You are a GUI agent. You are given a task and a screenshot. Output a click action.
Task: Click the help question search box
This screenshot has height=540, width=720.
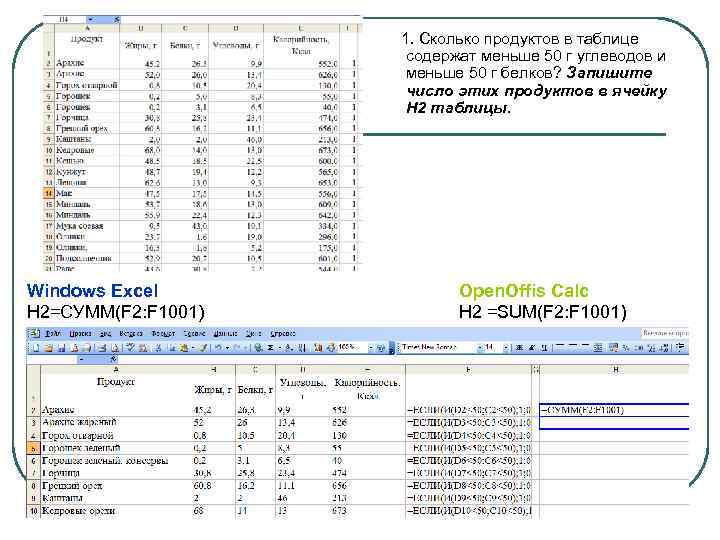(x=664, y=333)
